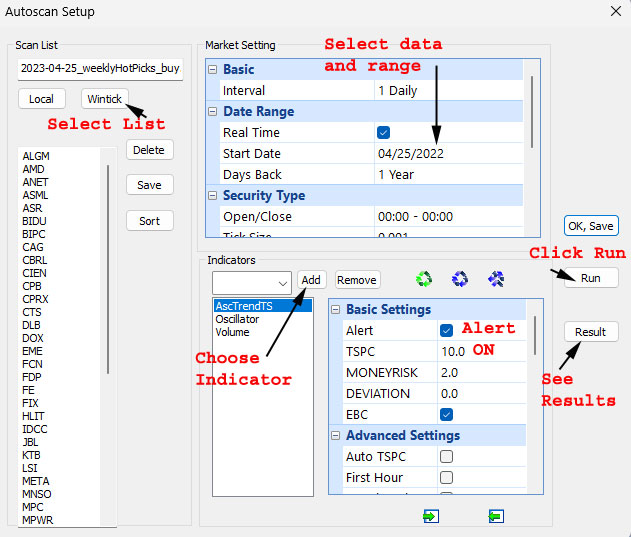Collapse the Advanced Settings section
The image size is (631, 537).
[x=335, y=436]
